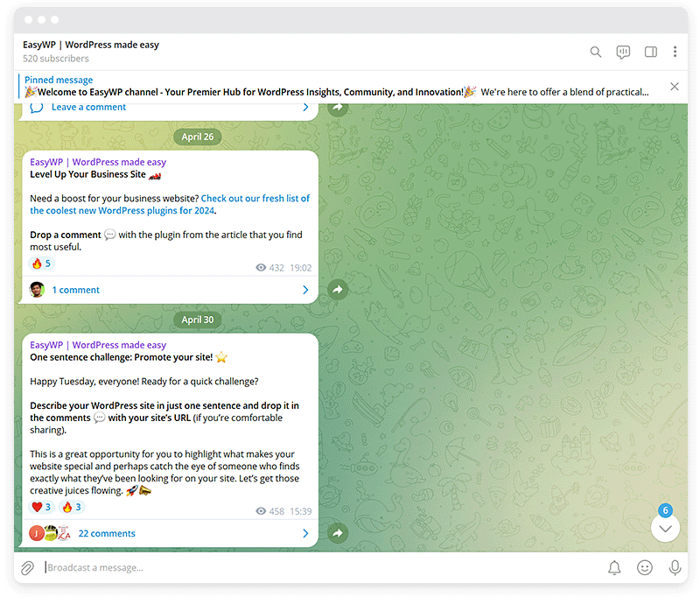700x597 pixels.
Task: Open the pinned Welcome to EasyWP message
Action: point(337,92)
